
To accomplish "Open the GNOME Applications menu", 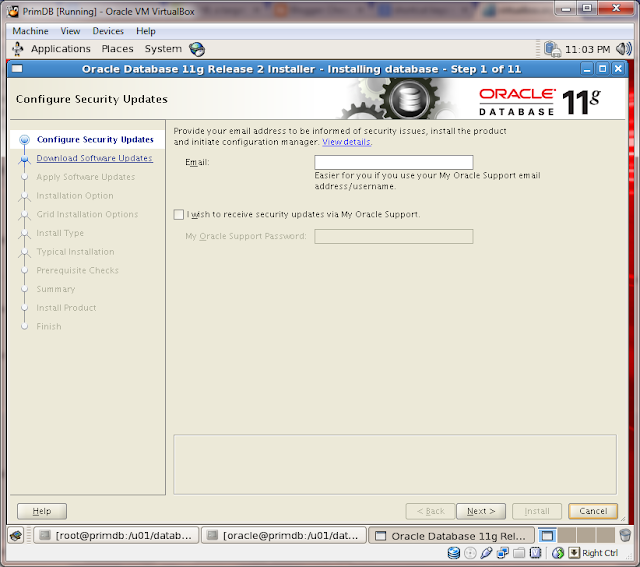I will coord(61,49).
